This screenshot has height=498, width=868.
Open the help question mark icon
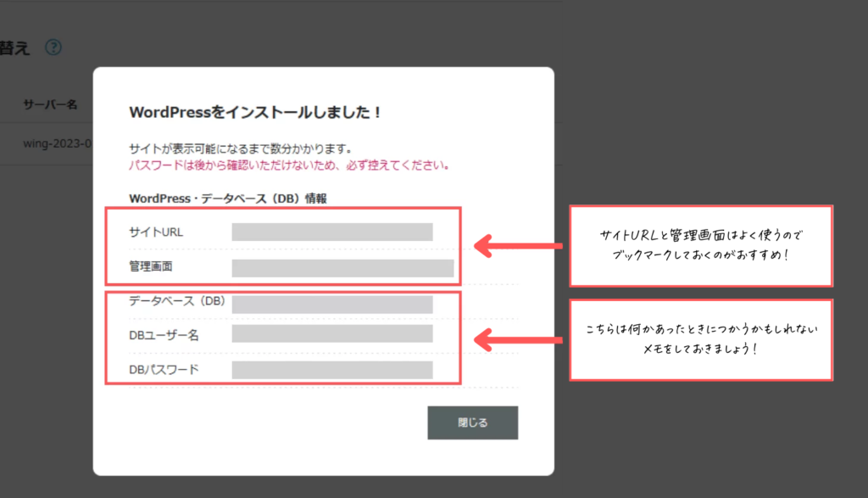pos(53,48)
